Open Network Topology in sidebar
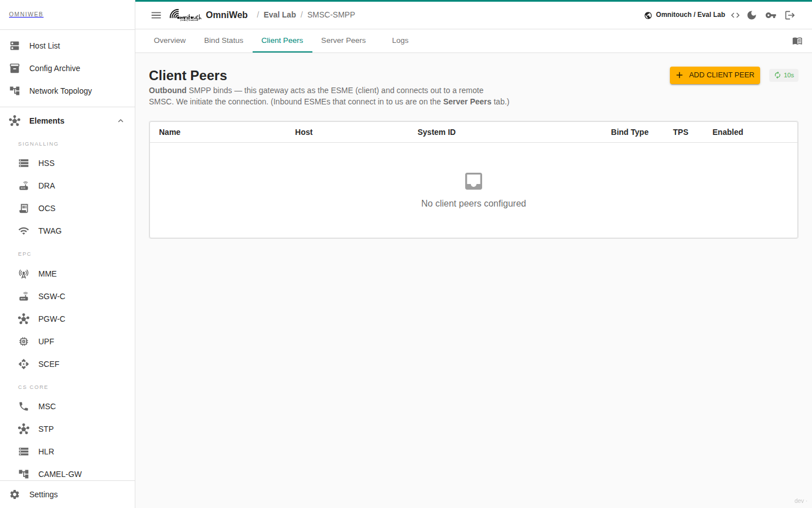Screen dimensions: 812x508 click(x=68, y=91)
